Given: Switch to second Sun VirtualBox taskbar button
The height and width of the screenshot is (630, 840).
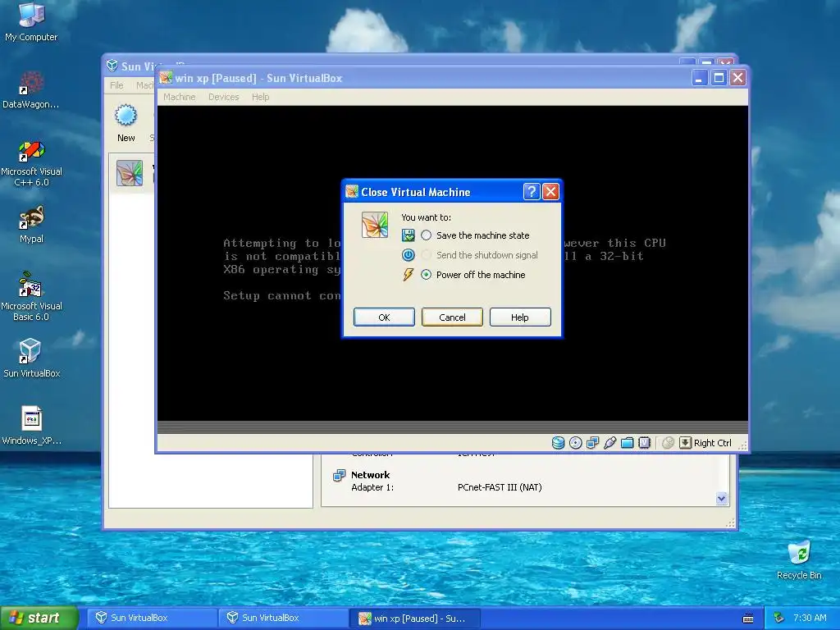Looking at the screenshot, I should click(x=284, y=619).
